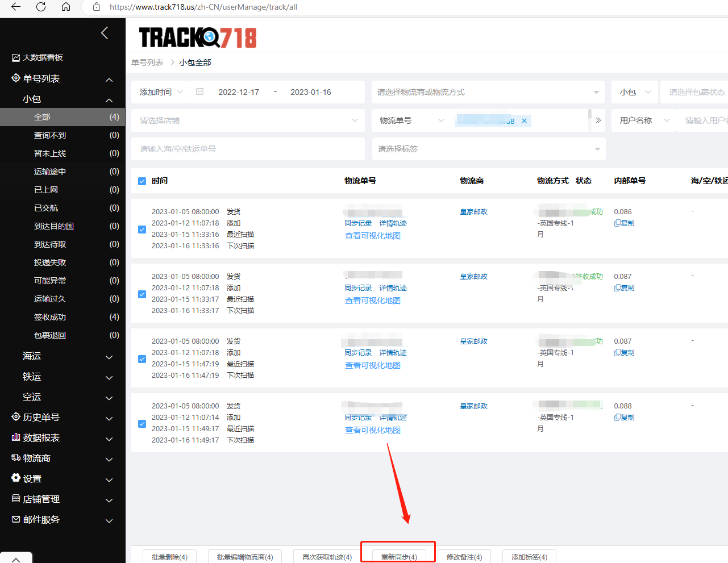Expand 邮件服务 menu
The image size is (728, 563).
(x=63, y=519)
